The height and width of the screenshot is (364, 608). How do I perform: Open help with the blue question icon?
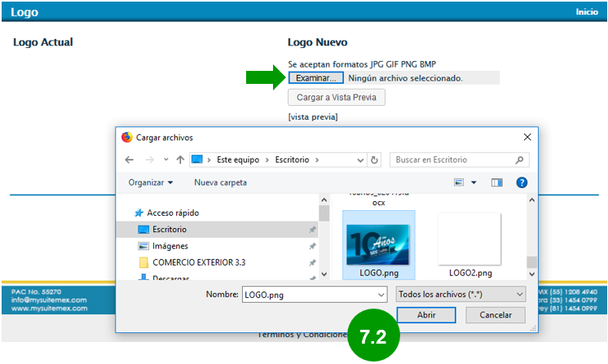pos(522,182)
